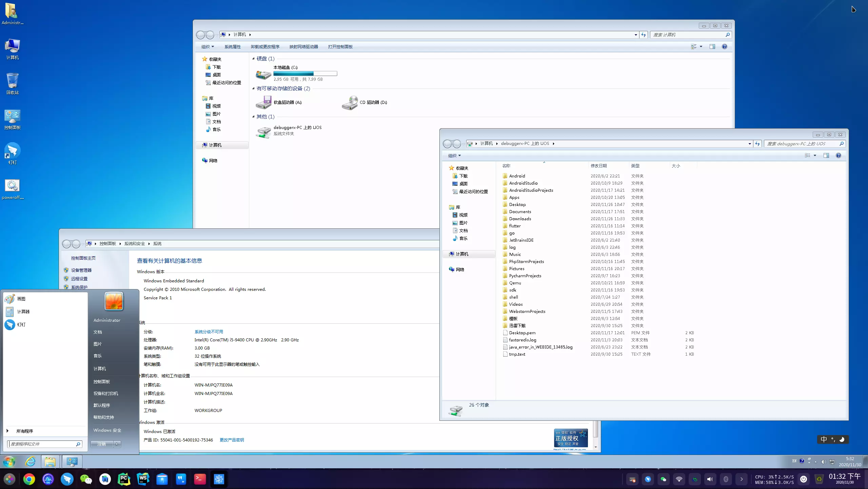This screenshot has width=868, height=489.
Task: Click 打开控制面板 in toolbar
Action: pyautogui.click(x=340, y=47)
